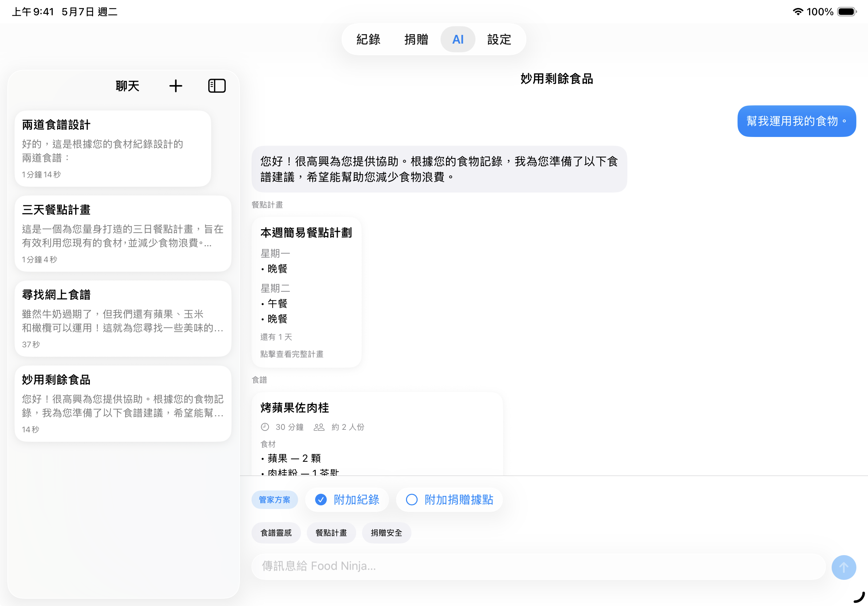Enable the 附加捐贈據點 option
This screenshot has width=868, height=606.
pyautogui.click(x=412, y=500)
